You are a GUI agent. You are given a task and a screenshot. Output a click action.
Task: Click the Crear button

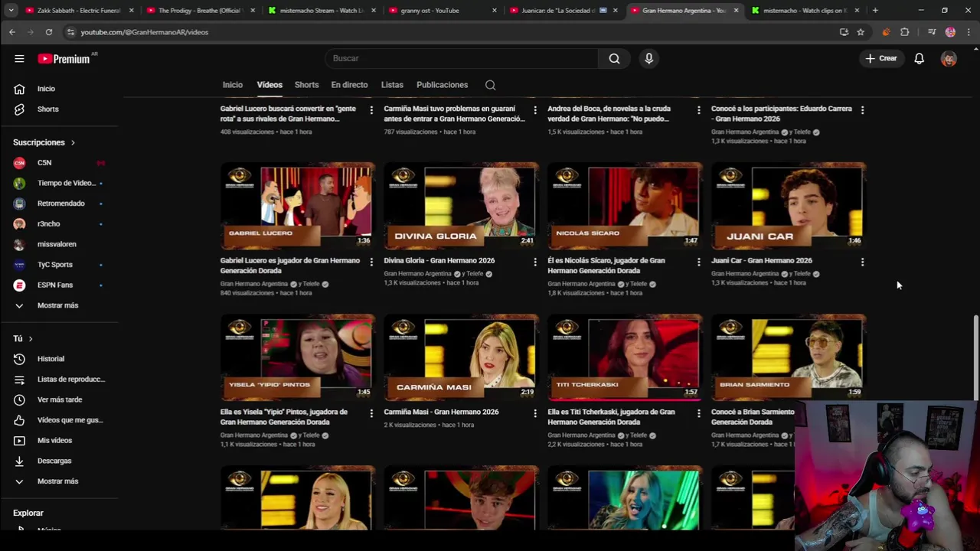(x=881, y=58)
